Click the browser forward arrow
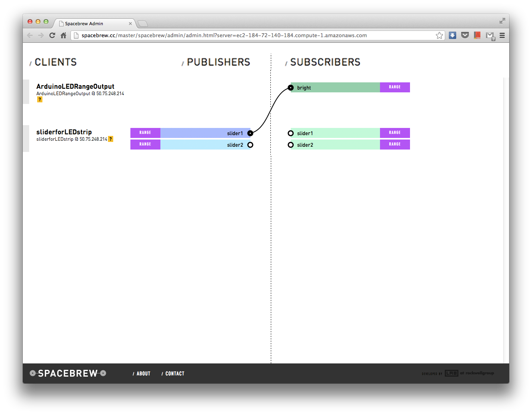The width and height of the screenshot is (532, 415). (x=41, y=35)
